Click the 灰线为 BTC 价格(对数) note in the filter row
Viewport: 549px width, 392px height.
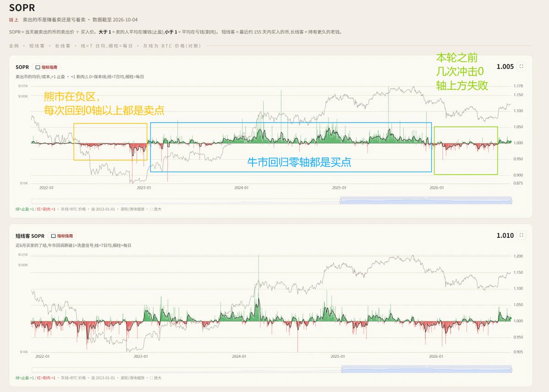tap(172, 46)
